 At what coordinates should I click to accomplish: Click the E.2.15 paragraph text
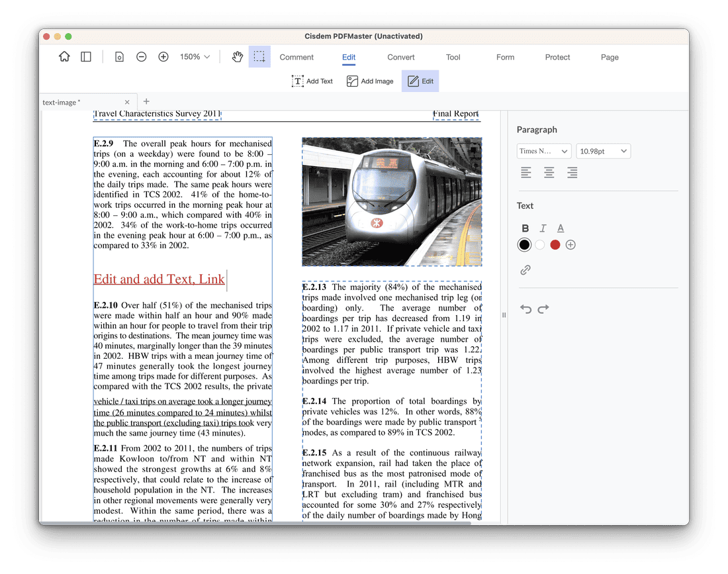coord(392,484)
